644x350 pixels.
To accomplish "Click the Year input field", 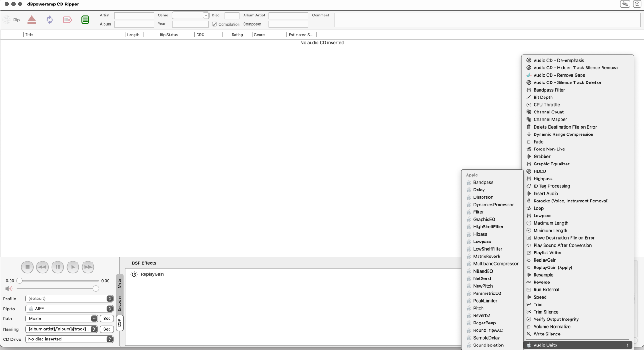I will (x=190, y=24).
